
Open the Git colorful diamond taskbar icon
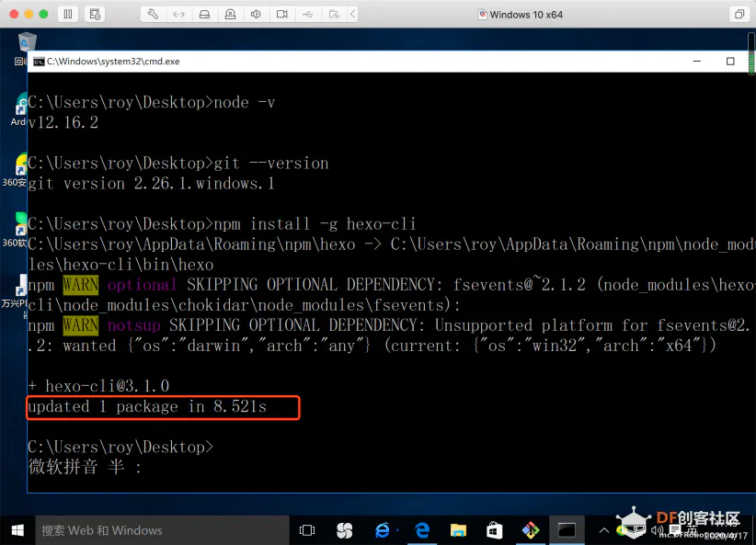(x=531, y=530)
